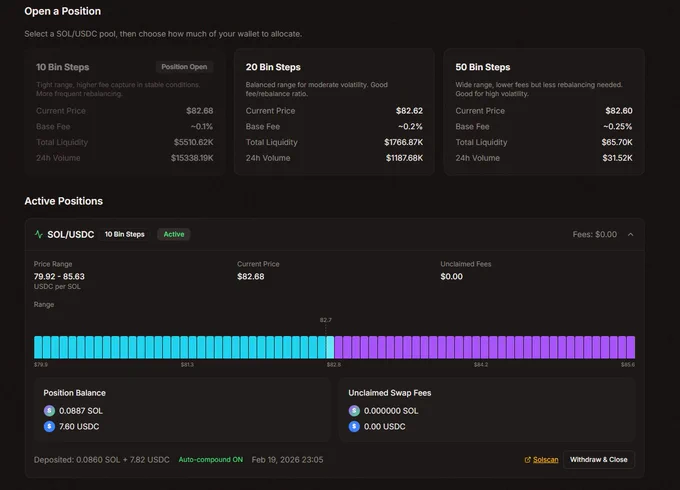The image size is (680, 490).
Task: Select the 20 Bin Steps pool card
Action: tap(334, 112)
